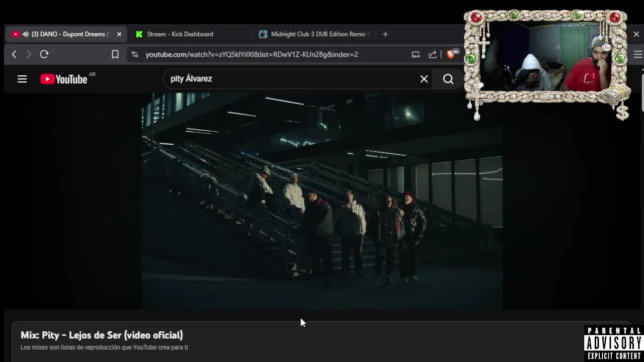The height and width of the screenshot is (362, 644).
Task: Open the YouTube hamburger guide menu
Action: point(22,79)
